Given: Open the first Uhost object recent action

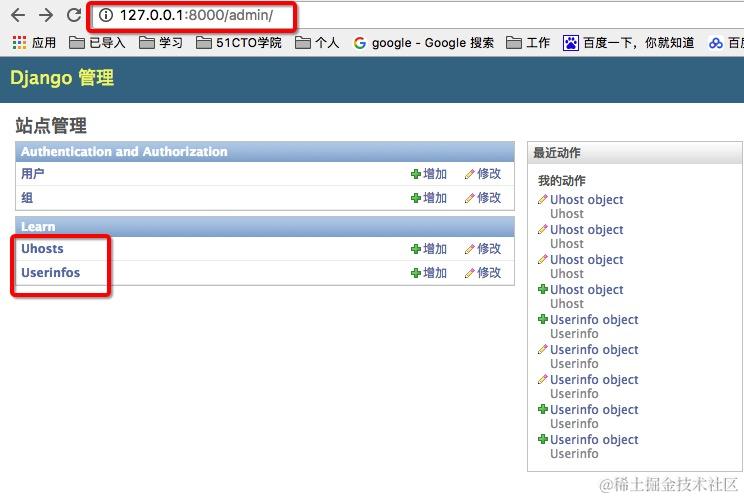Looking at the screenshot, I should click(586, 200).
